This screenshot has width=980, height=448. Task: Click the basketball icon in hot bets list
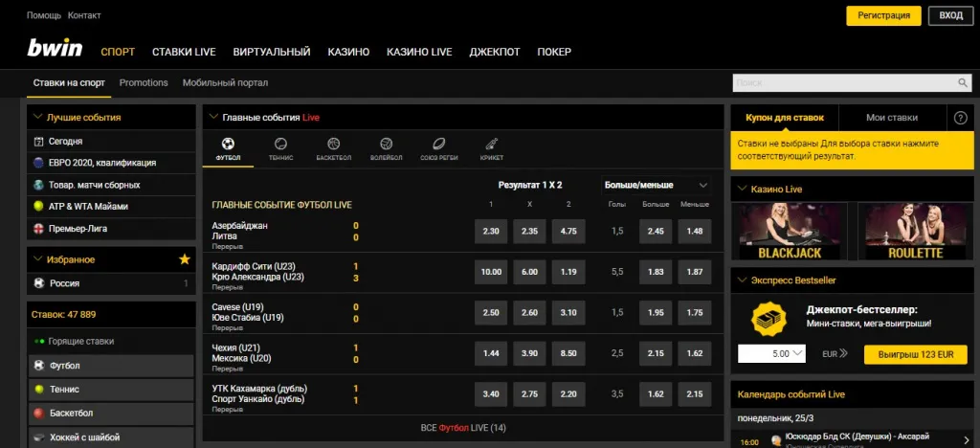pyautogui.click(x=38, y=413)
